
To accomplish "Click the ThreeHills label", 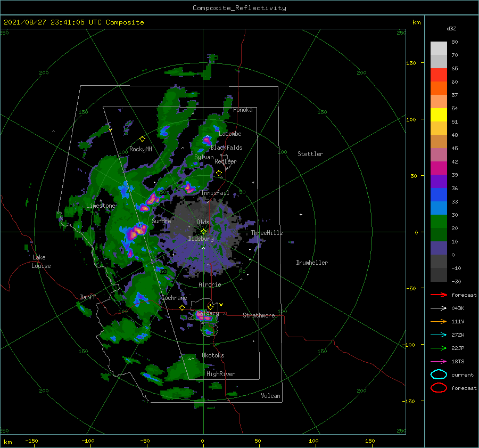I will (267, 233).
